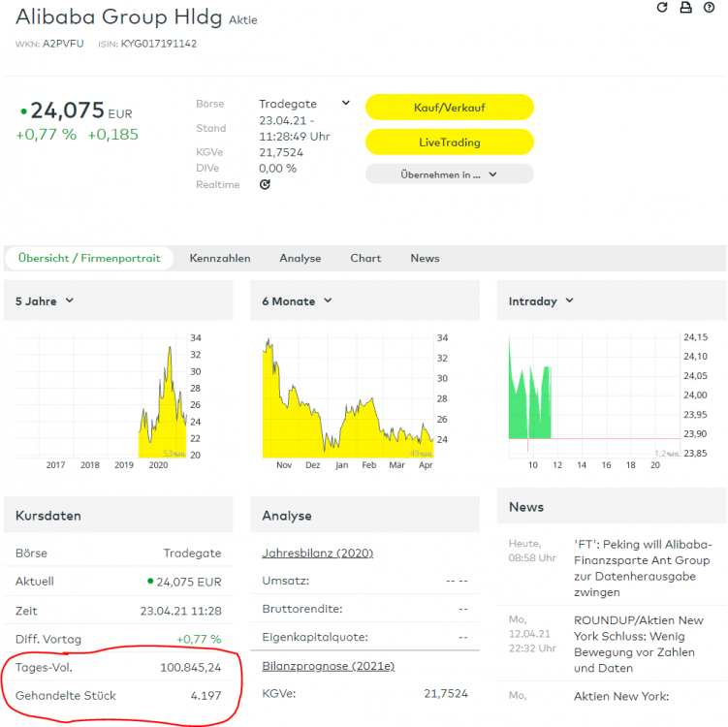Click the Kursdaten section header
Screen dimensions: 728x727
(x=118, y=516)
